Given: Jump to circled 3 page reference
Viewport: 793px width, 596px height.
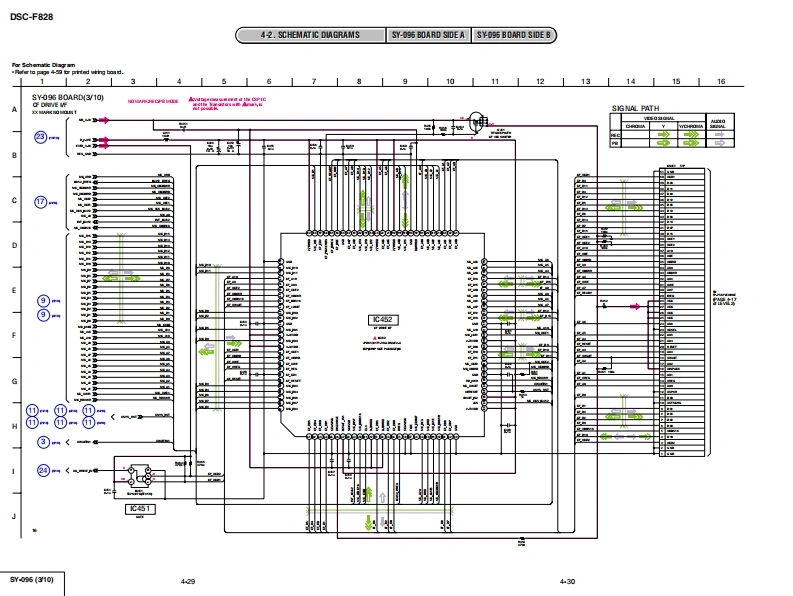Looking at the screenshot, I should (43, 441).
